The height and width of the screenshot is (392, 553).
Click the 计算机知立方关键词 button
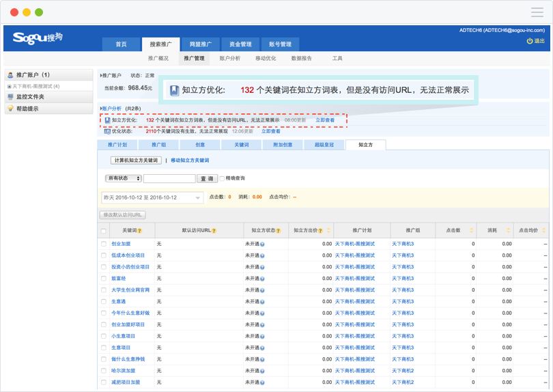[136, 160]
